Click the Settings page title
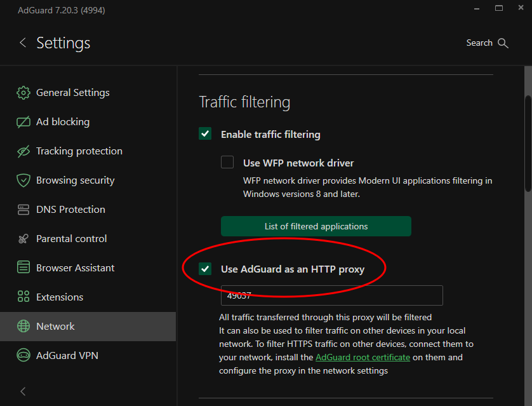 tap(63, 43)
